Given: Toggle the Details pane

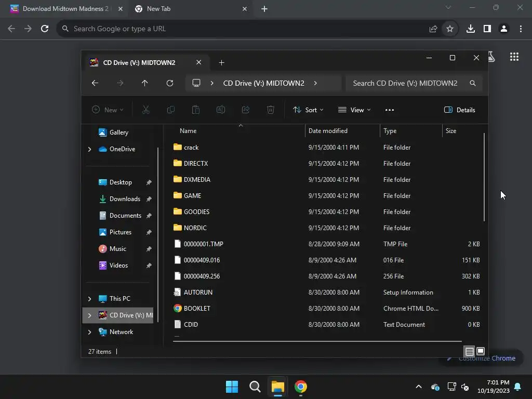Looking at the screenshot, I should click(460, 110).
